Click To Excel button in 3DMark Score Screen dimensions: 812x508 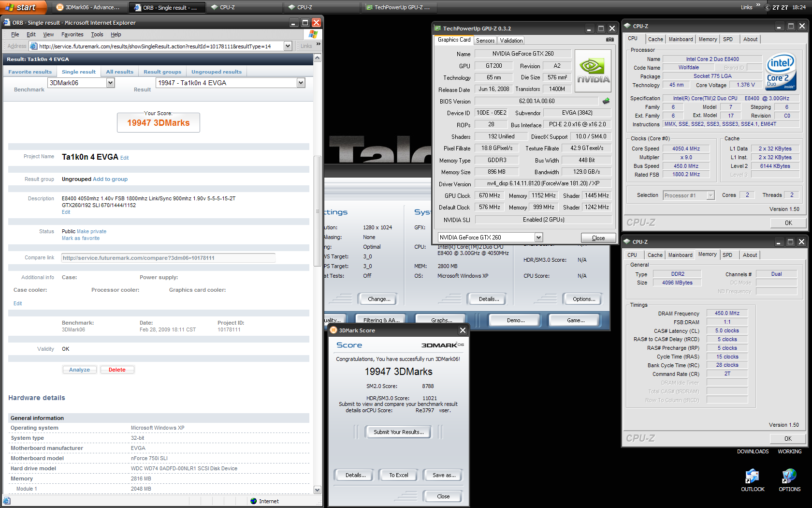point(399,475)
